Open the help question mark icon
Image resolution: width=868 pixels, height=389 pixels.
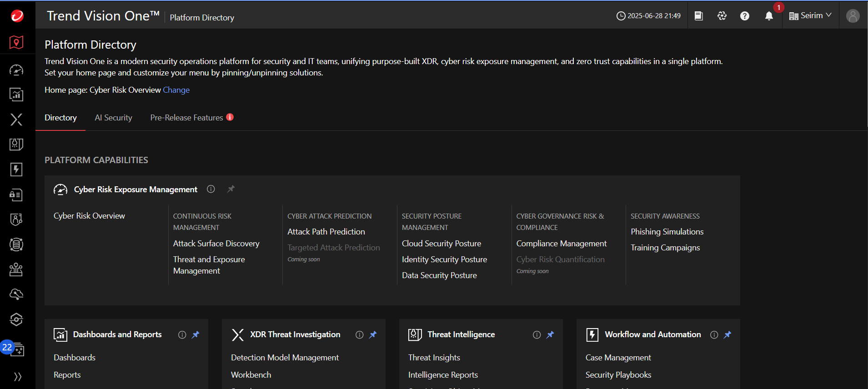pos(745,16)
